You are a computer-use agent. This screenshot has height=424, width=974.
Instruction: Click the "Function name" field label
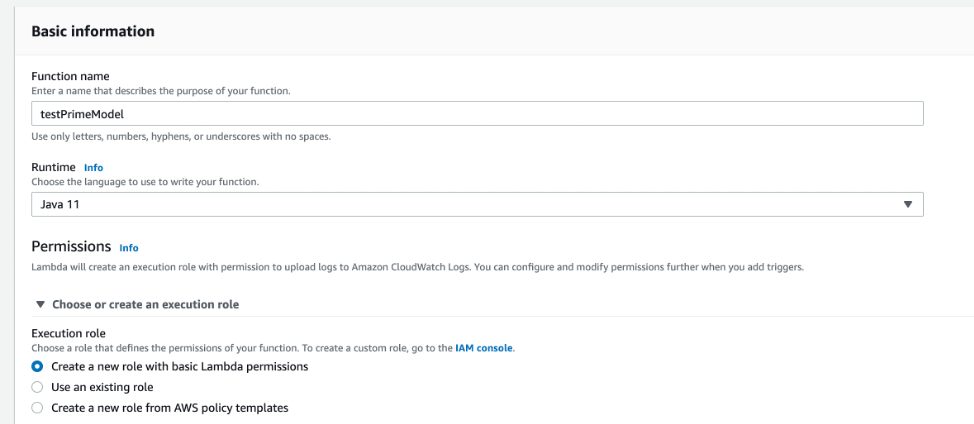70,76
